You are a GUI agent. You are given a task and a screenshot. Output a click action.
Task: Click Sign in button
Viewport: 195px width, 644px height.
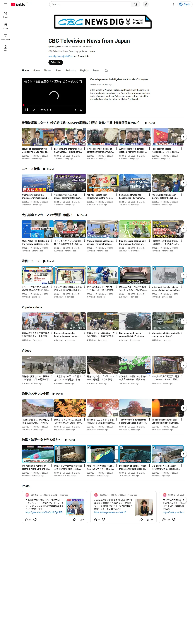pos(185,4)
